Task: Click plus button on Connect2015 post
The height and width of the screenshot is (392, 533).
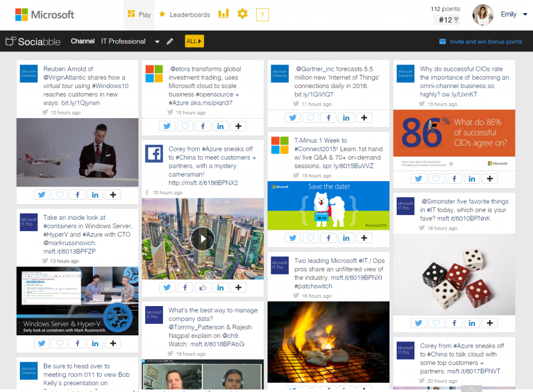Action: pos(364,238)
